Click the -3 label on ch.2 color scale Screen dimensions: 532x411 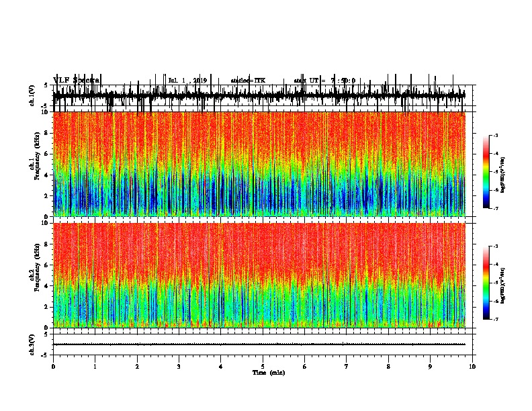pyautogui.click(x=495, y=246)
